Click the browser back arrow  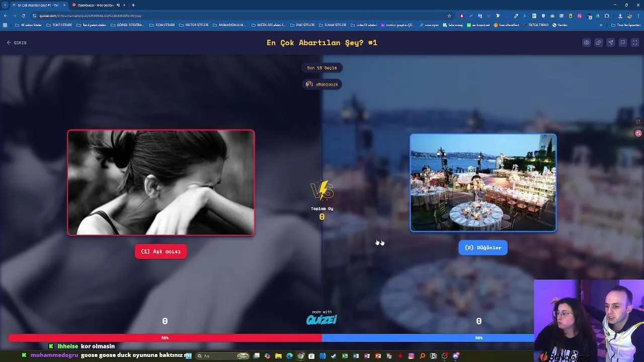tap(6, 16)
